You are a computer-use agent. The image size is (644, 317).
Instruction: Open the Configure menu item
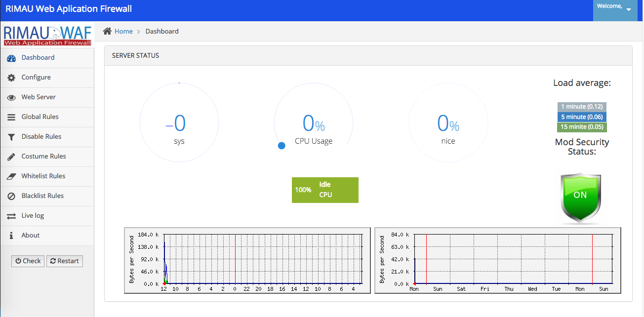47,78
